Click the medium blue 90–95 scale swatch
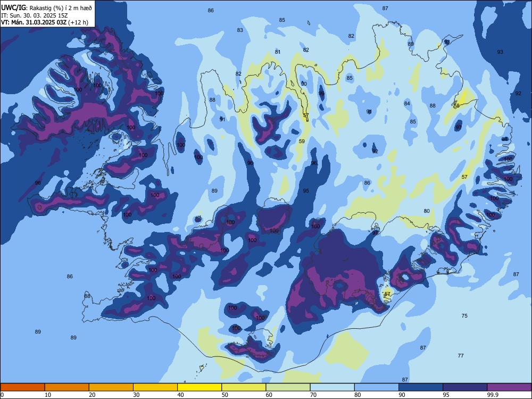The width and height of the screenshot is (532, 399). pyautogui.click(x=421, y=387)
